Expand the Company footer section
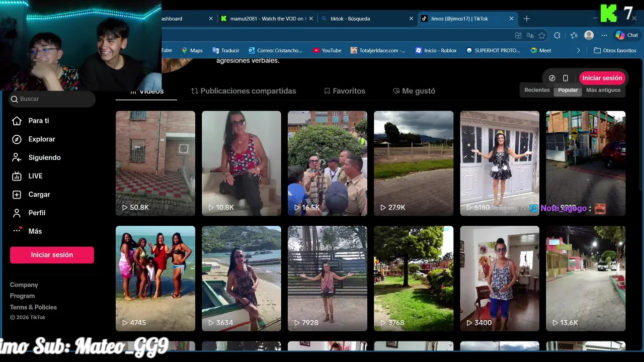This screenshot has width=644, height=362. pos(24,285)
